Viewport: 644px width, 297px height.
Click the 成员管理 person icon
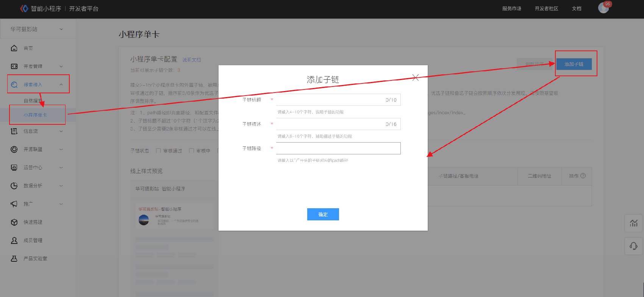pyautogui.click(x=14, y=240)
